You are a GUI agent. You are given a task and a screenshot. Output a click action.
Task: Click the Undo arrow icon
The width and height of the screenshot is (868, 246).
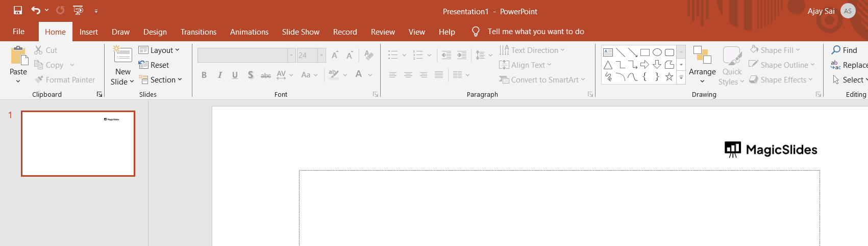click(35, 10)
